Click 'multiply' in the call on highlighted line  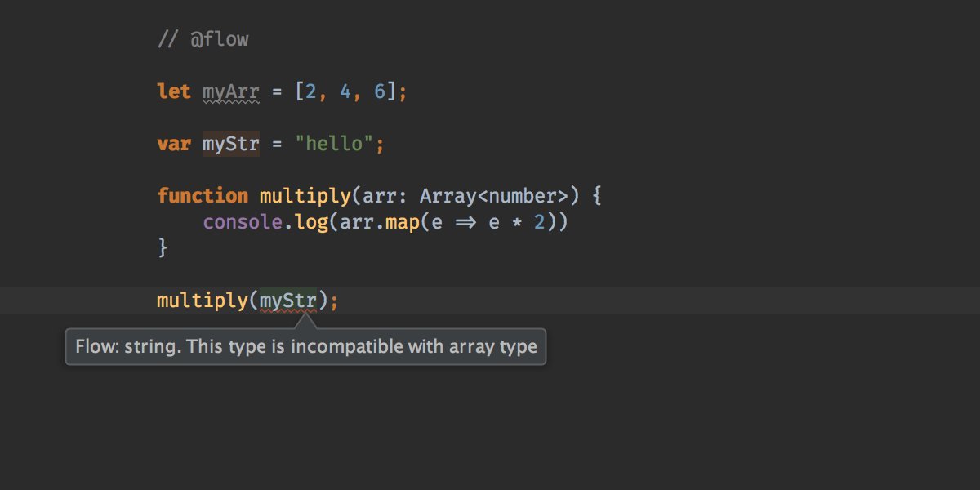point(203,301)
